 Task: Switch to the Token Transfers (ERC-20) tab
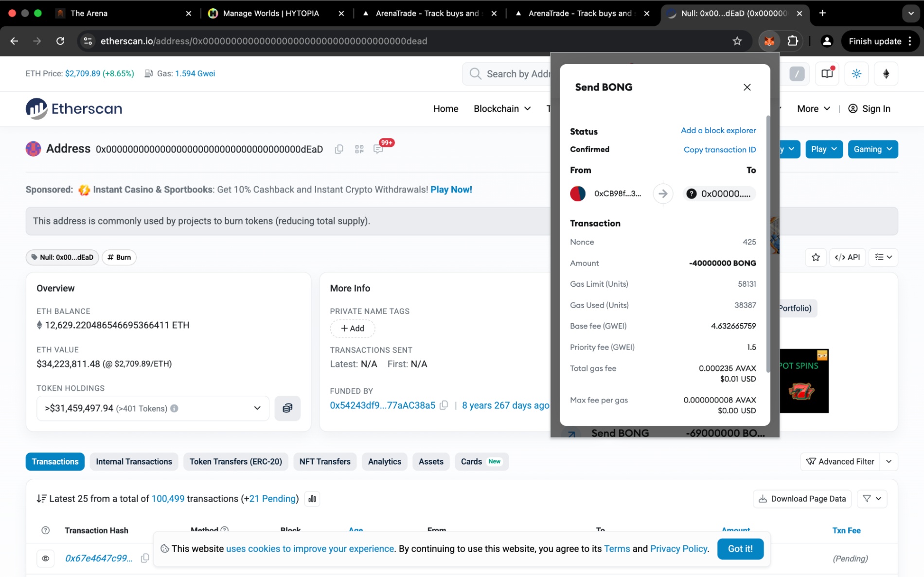point(235,462)
